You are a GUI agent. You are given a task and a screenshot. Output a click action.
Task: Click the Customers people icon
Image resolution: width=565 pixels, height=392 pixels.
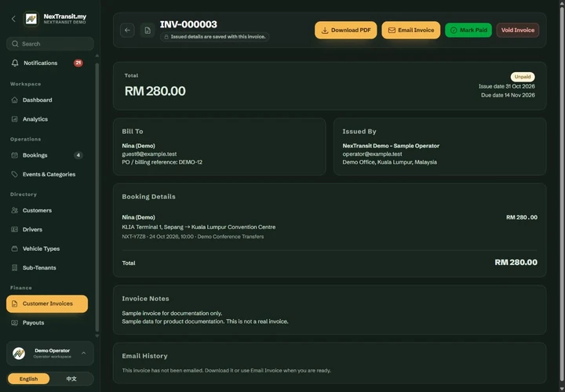tap(14, 211)
